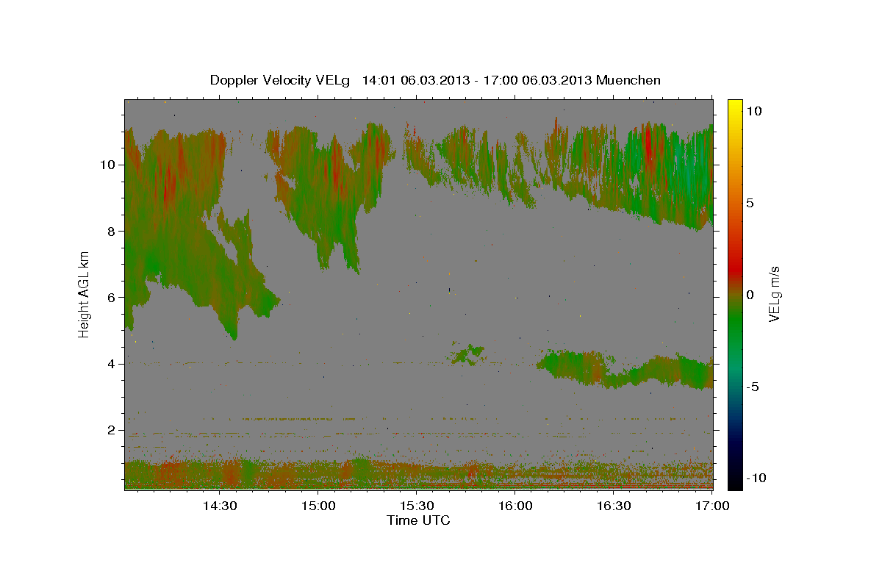Click the 'VELg m/s' colorbar label
The height and width of the screenshot is (588, 882).
pyautogui.click(x=773, y=294)
